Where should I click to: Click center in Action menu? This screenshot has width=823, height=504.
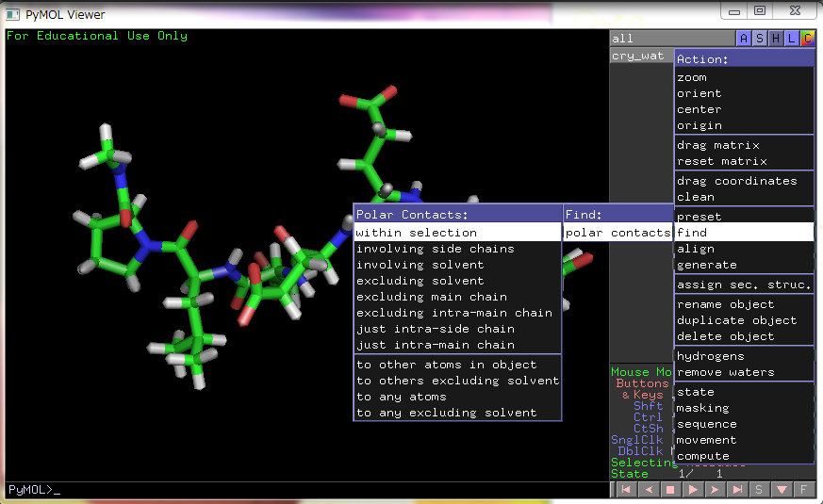click(x=744, y=109)
